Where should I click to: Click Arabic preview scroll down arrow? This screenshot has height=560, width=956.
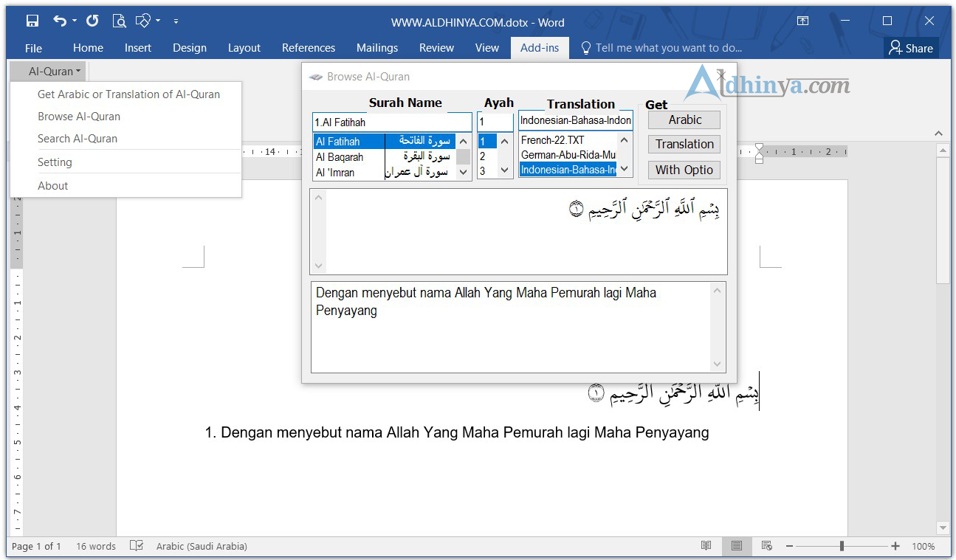(x=319, y=266)
